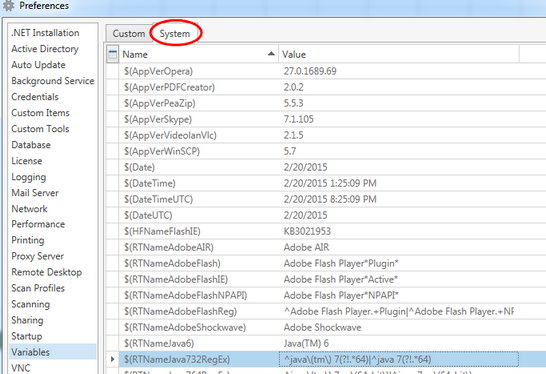Open Active Directory preferences
546x374 pixels.
45,49
